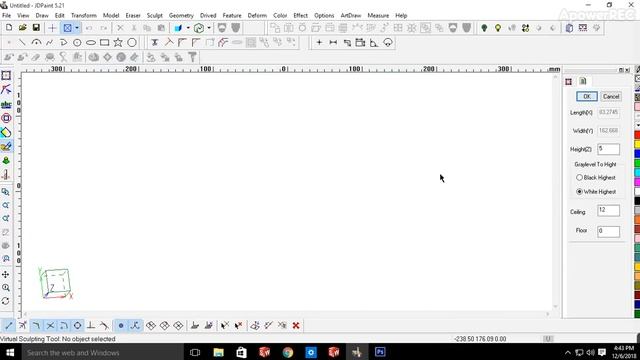Toggle intersection snap X icon
640x360 pixels.
point(50,325)
